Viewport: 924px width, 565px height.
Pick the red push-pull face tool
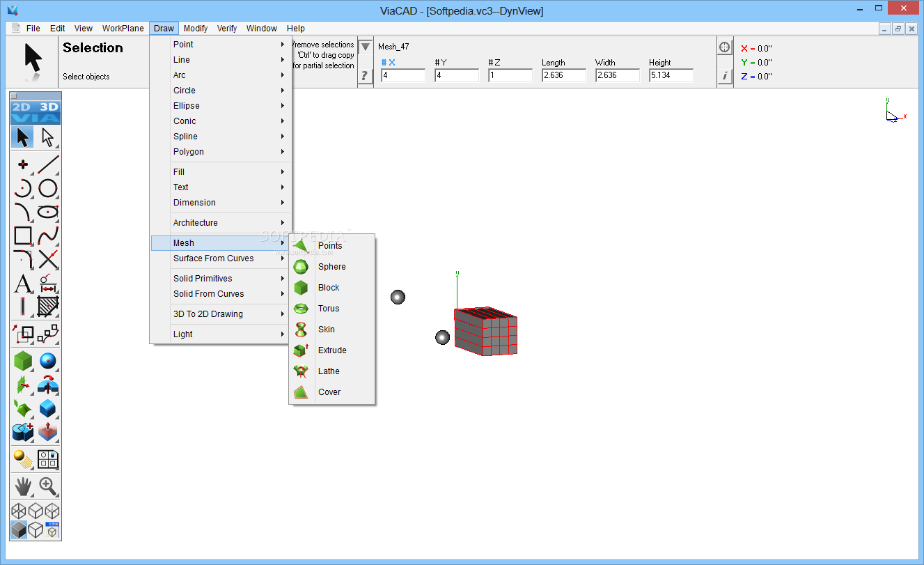click(47, 432)
